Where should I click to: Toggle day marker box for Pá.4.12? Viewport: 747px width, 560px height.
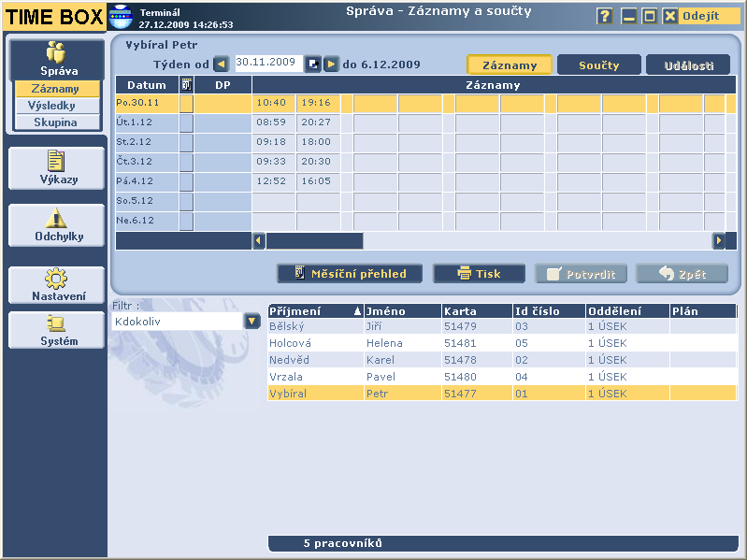(186, 182)
